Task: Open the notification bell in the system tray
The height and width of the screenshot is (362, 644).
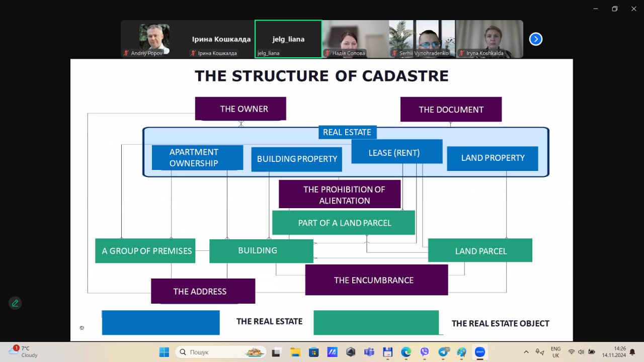Action: click(632, 352)
